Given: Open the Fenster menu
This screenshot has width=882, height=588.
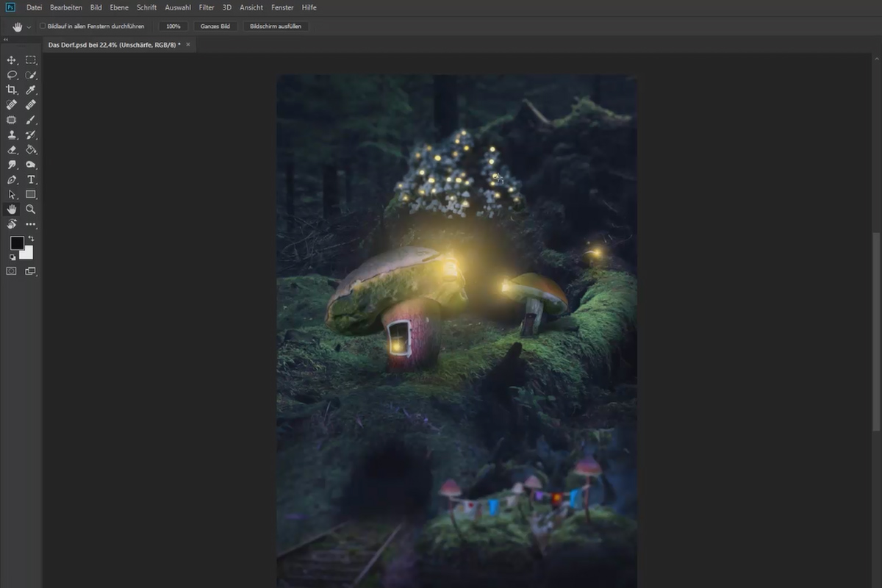Looking at the screenshot, I should pyautogui.click(x=282, y=7).
